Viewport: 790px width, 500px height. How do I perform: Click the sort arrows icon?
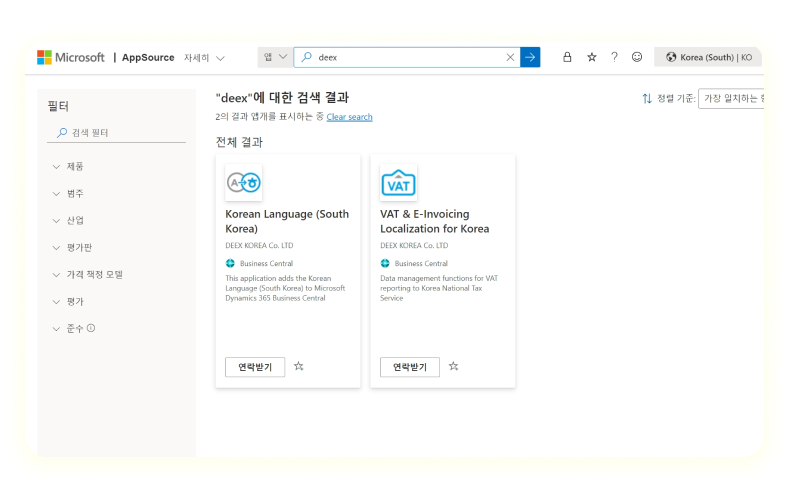click(647, 98)
